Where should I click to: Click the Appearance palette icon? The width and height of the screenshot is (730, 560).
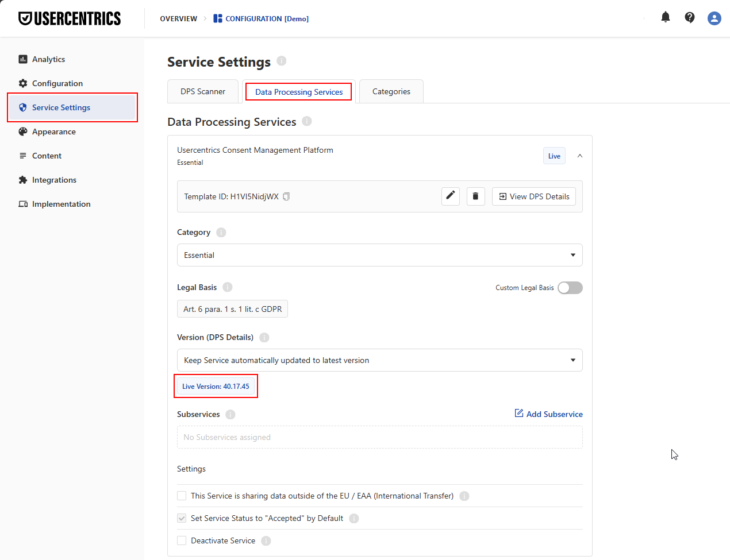click(x=23, y=132)
